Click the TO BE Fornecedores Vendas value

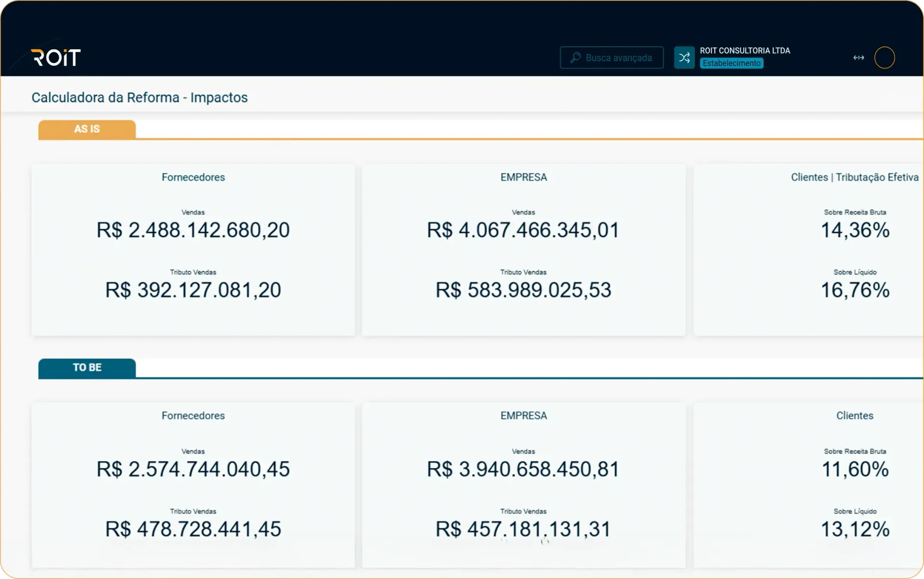tap(193, 469)
